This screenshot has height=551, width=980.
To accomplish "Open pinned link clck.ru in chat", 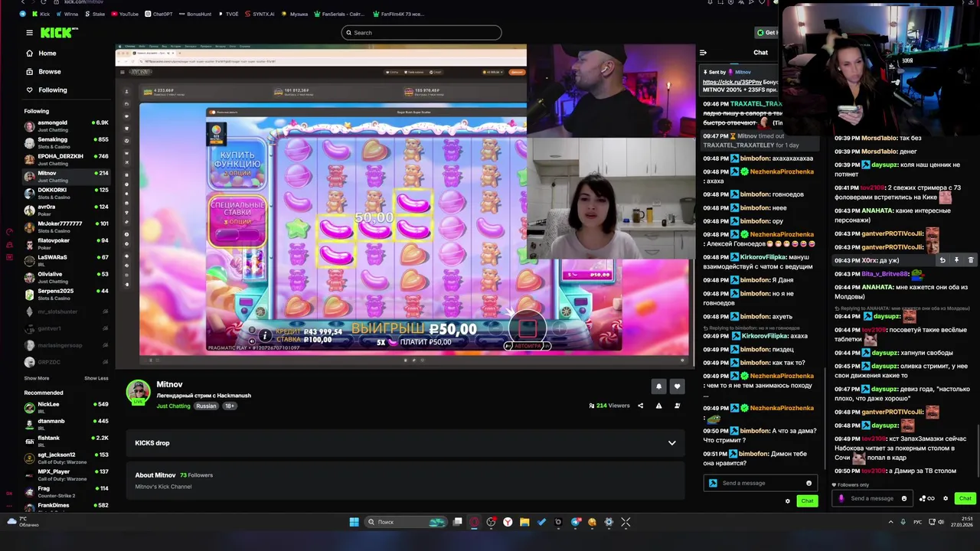I will click(x=732, y=82).
